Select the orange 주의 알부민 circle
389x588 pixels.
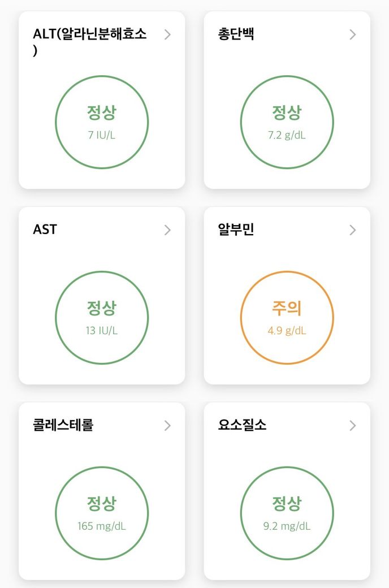[x=287, y=318]
